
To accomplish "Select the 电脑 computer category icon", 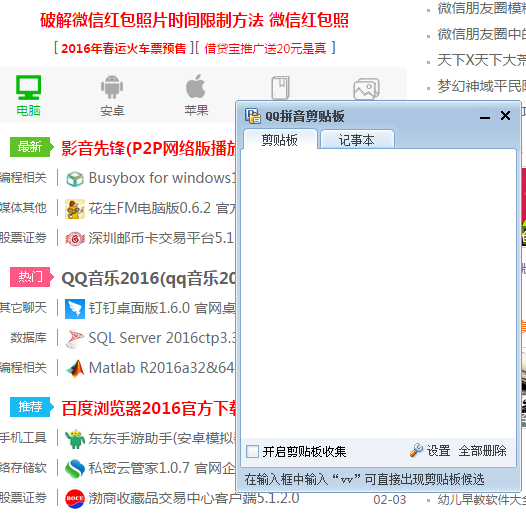I will click(29, 87).
